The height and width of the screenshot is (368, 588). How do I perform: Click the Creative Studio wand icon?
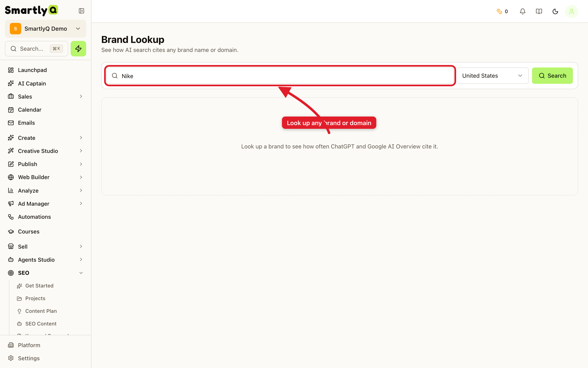pos(11,151)
